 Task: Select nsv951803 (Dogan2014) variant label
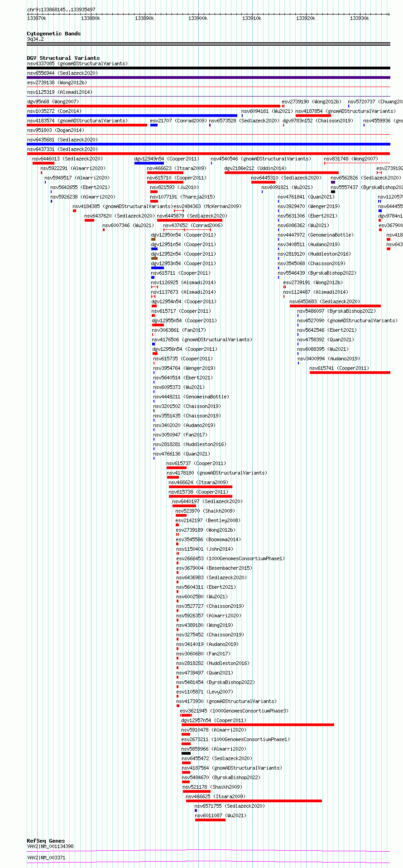point(56,130)
